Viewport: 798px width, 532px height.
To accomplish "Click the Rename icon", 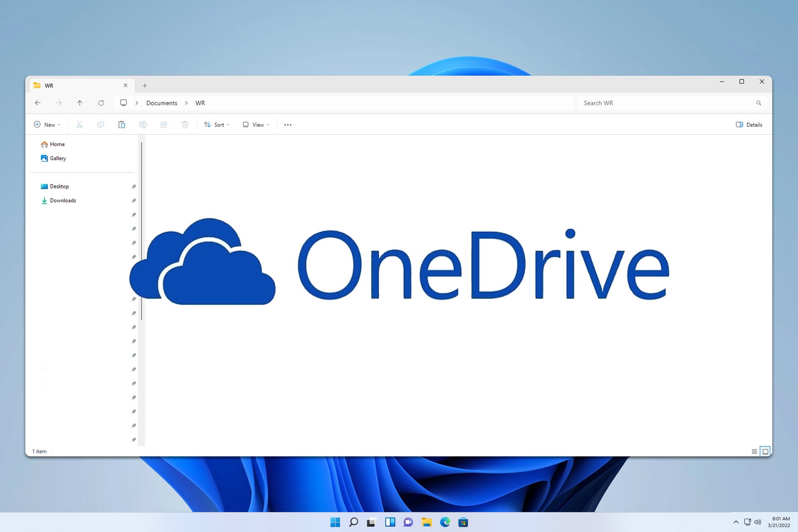I will pyautogui.click(x=143, y=125).
